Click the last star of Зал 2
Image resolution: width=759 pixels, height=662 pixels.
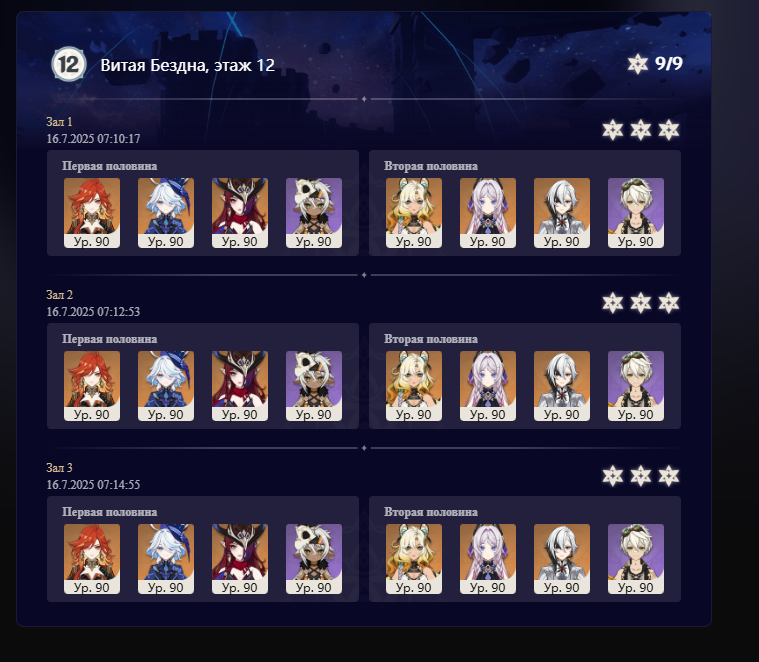[668, 303]
